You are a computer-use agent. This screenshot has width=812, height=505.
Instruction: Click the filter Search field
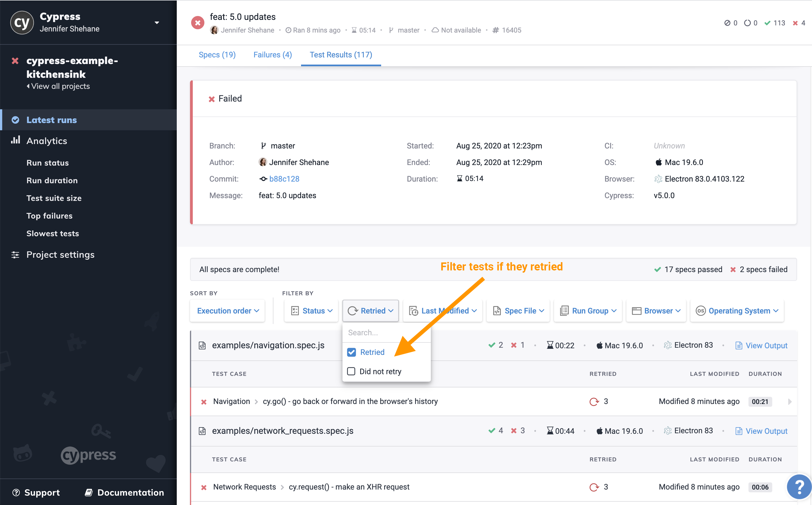[386, 333]
